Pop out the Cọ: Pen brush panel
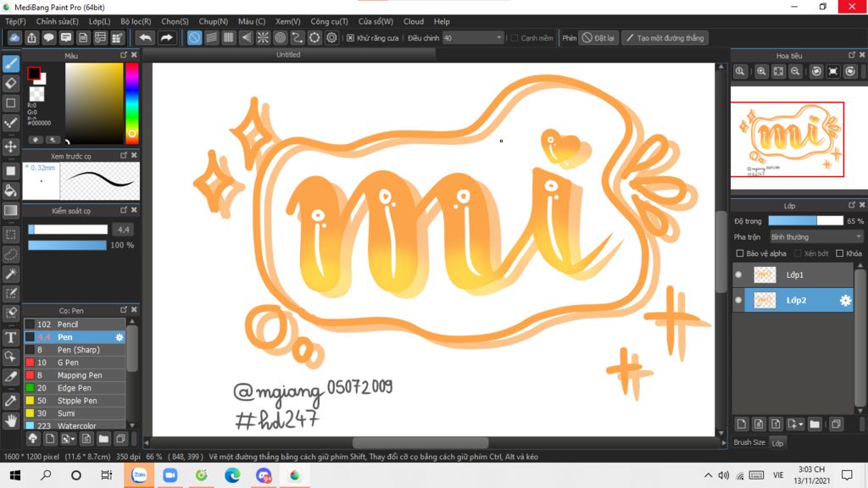Image resolution: width=868 pixels, height=488 pixels. (124, 310)
